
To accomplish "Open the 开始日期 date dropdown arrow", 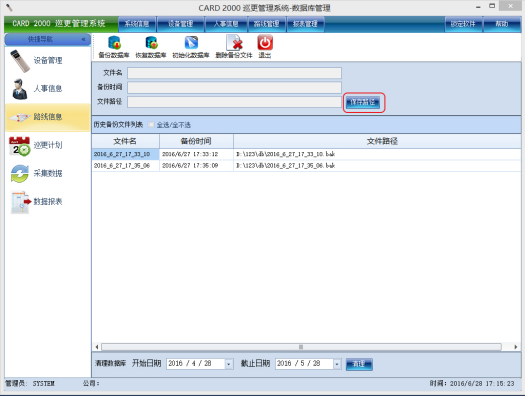I will [x=229, y=364].
